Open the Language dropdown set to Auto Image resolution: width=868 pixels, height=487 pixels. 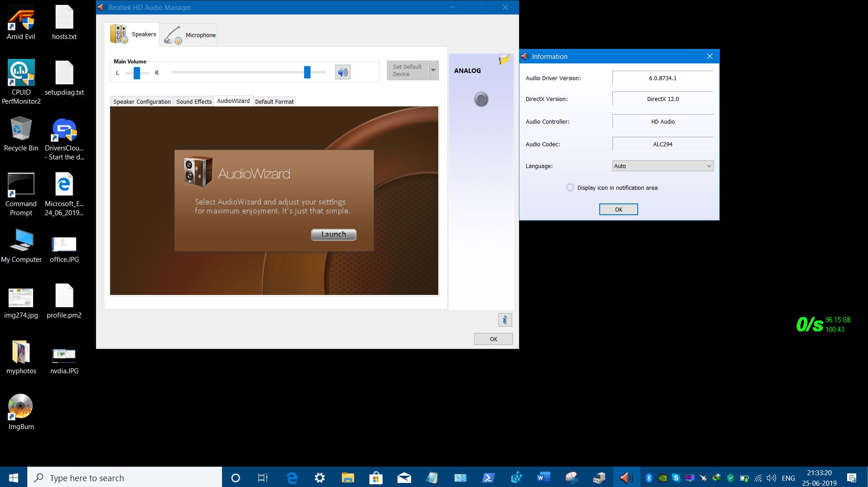tap(663, 166)
